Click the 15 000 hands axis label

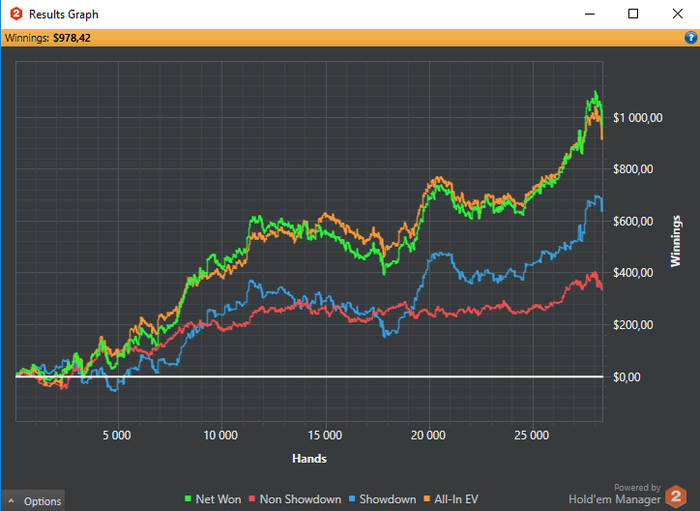pos(325,435)
